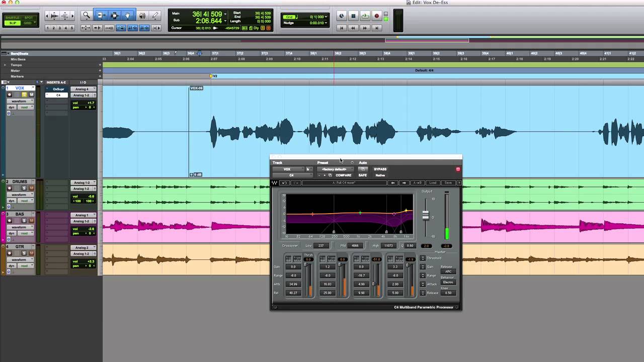The width and height of the screenshot is (644, 362).
Task: Open factory default preset dropdown
Action: click(336, 169)
